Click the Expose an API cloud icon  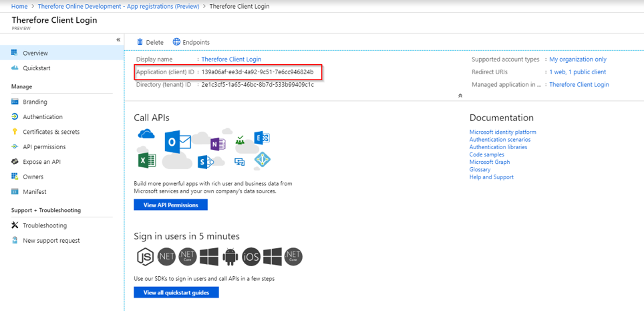[x=15, y=162]
